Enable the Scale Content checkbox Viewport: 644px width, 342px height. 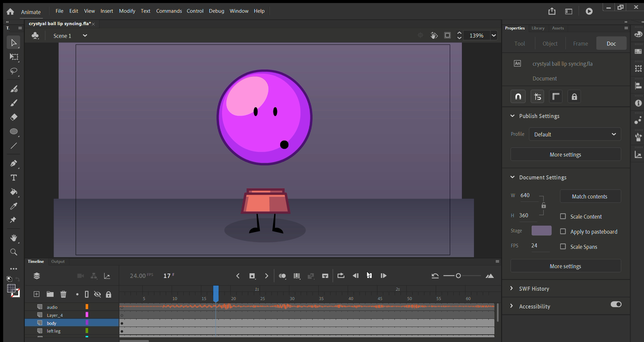coord(563,217)
